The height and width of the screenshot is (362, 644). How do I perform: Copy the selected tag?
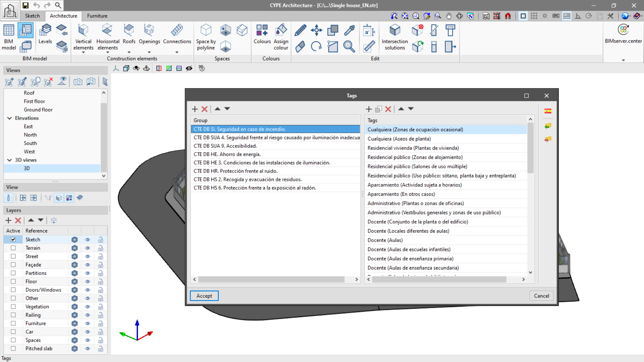[378, 109]
